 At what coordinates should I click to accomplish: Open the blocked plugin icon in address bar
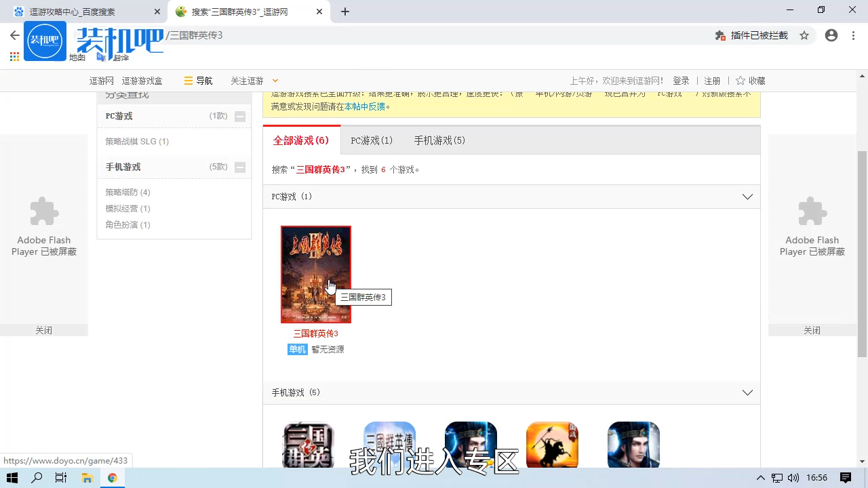tap(719, 35)
